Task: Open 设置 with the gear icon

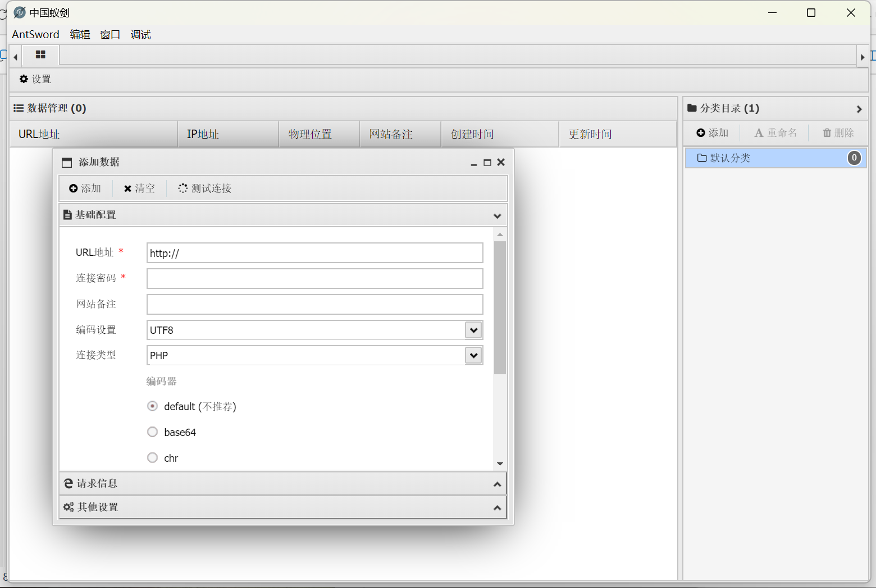Action: coord(35,79)
